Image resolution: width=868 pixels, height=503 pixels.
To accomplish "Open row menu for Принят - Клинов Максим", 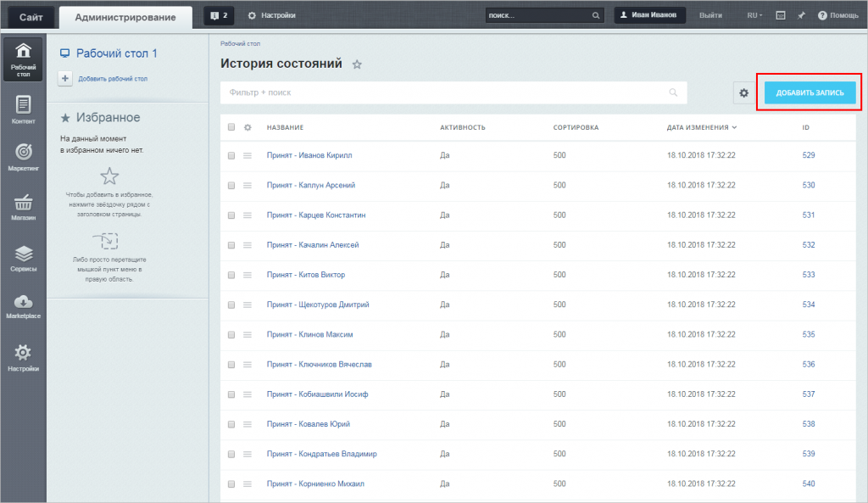I will click(248, 335).
